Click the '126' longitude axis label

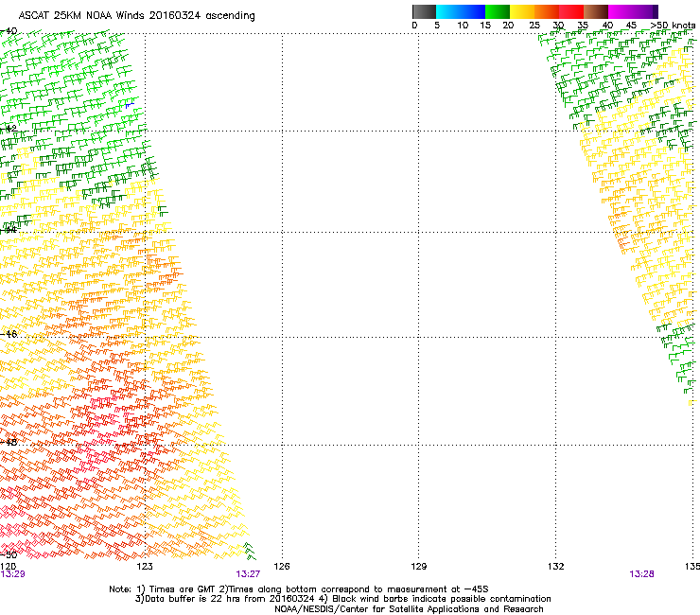click(282, 567)
